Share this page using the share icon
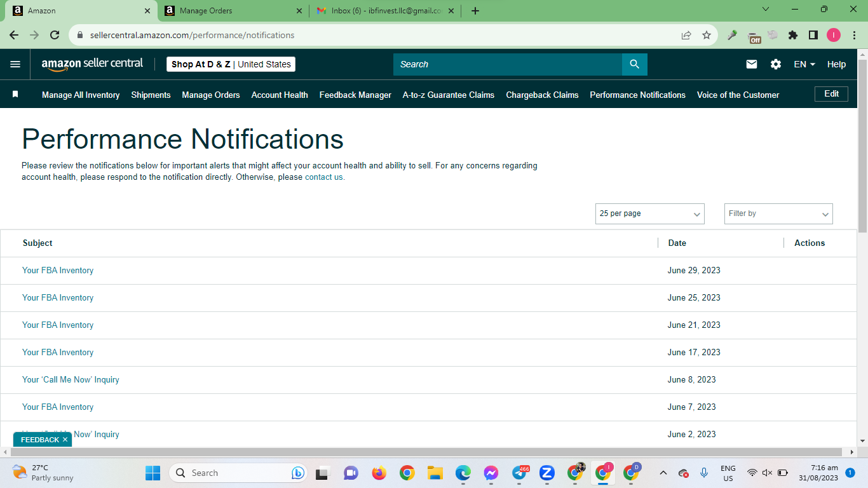Screen dimensions: 868x488 click(686, 36)
